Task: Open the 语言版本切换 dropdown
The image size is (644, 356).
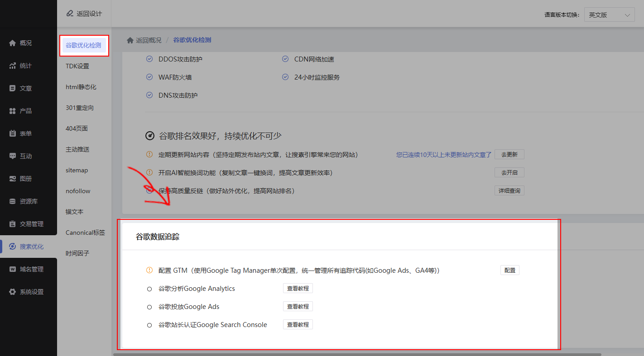Action: click(x=609, y=15)
